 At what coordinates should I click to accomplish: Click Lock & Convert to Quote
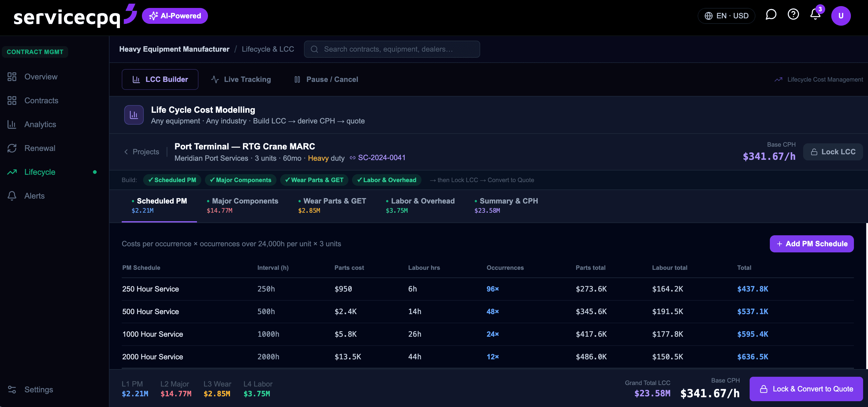pyautogui.click(x=806, y=389)
